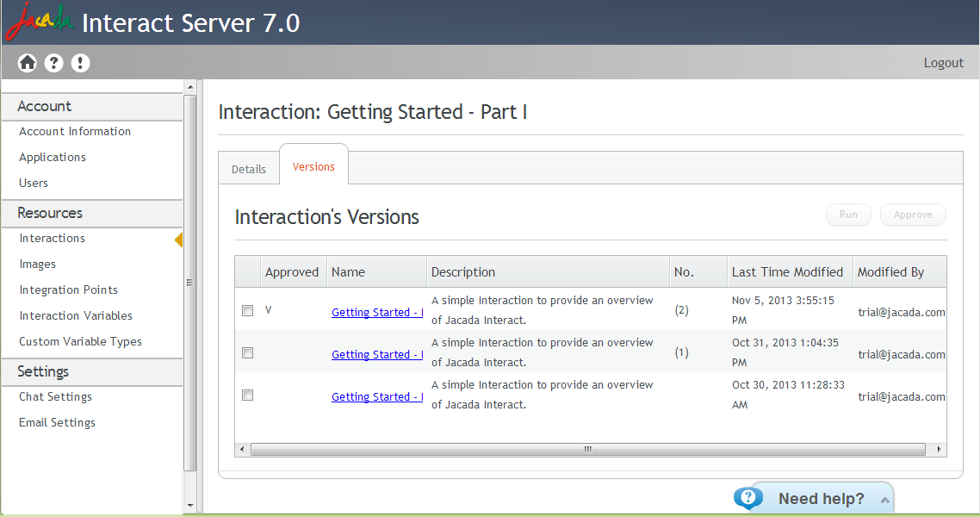Open Images under Resources
The image size is (980, 517).
coord(38,265)
